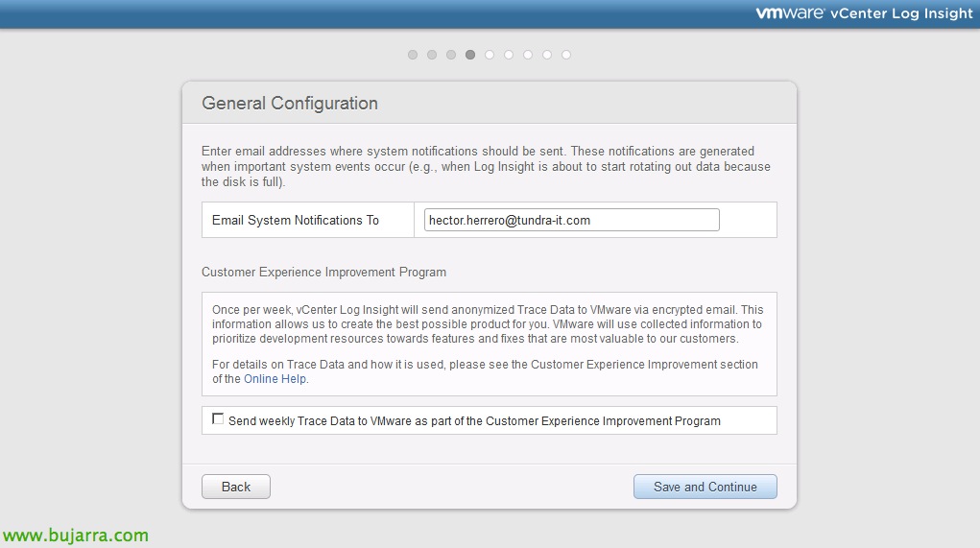Go back with the Back button

pyautogui.click(x=235, y=487)
